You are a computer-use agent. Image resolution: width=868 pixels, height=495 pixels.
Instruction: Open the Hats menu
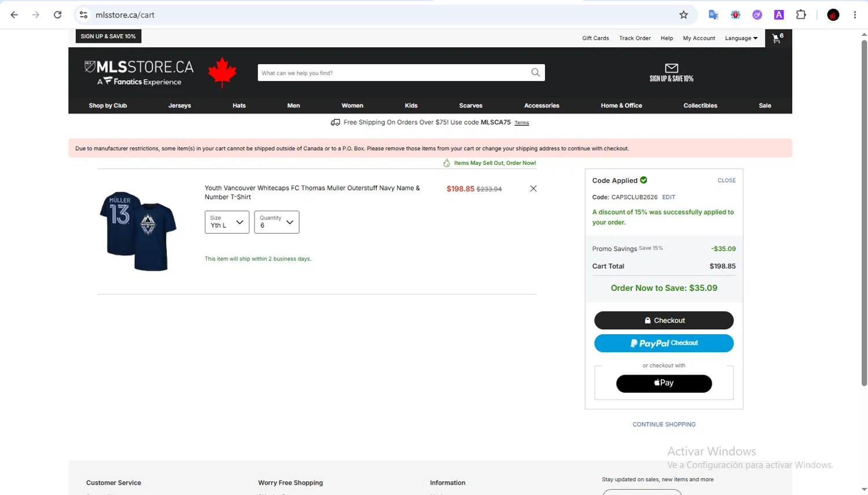(x=239, y=106)
